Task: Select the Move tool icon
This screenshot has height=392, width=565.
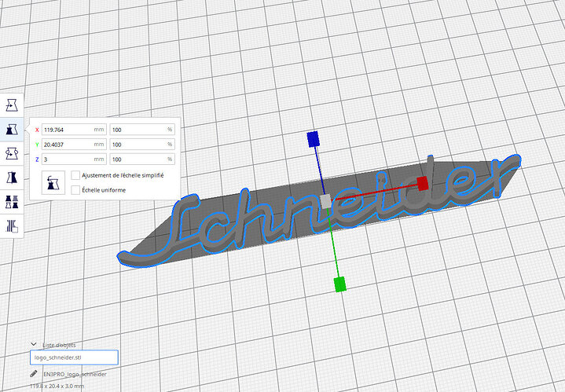Action: [12, 105]
